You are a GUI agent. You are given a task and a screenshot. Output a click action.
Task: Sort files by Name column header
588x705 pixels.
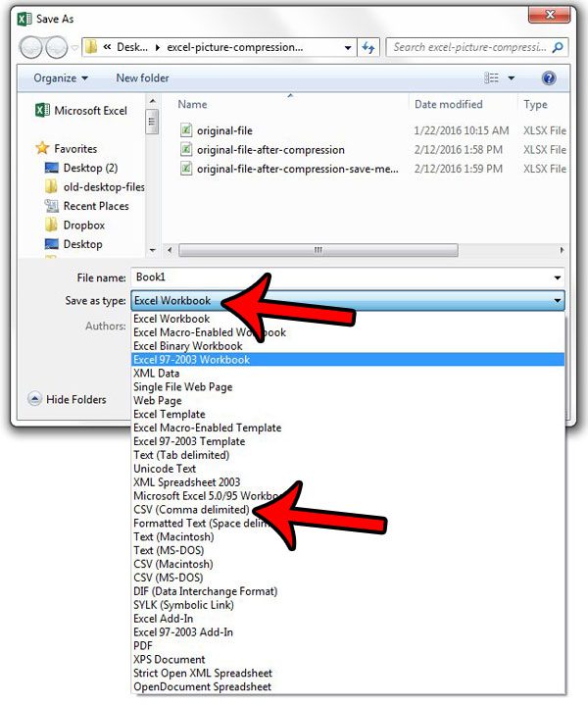click(192, 104)
